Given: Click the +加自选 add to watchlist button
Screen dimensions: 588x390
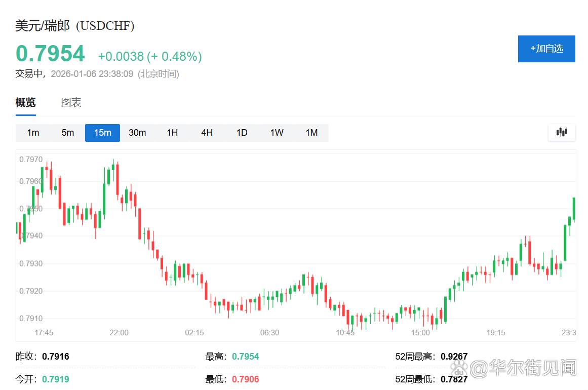Looking at the screenshot, I should point(546,49).
